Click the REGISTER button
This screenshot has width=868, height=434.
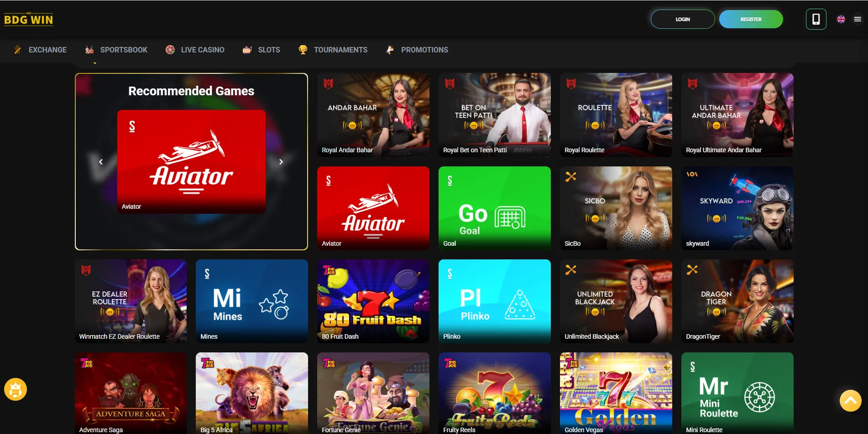(751, 19)
